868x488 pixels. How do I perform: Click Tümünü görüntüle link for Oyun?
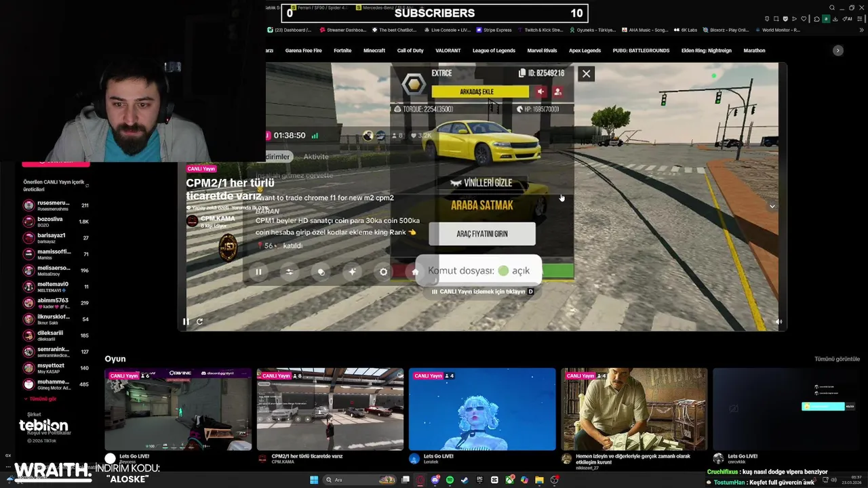pyautogui.click(x=837, y=359)
